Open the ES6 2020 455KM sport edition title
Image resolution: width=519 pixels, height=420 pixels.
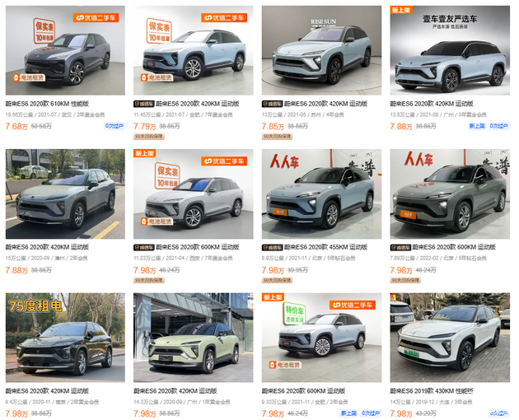tap(325, 247)
